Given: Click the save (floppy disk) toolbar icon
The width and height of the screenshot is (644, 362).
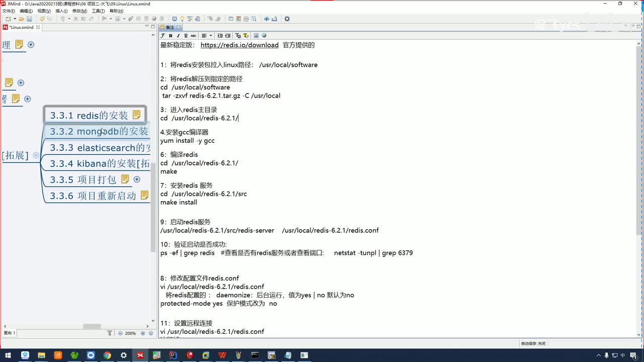Looking at the screenshot, I should click(x=29, y=19).
